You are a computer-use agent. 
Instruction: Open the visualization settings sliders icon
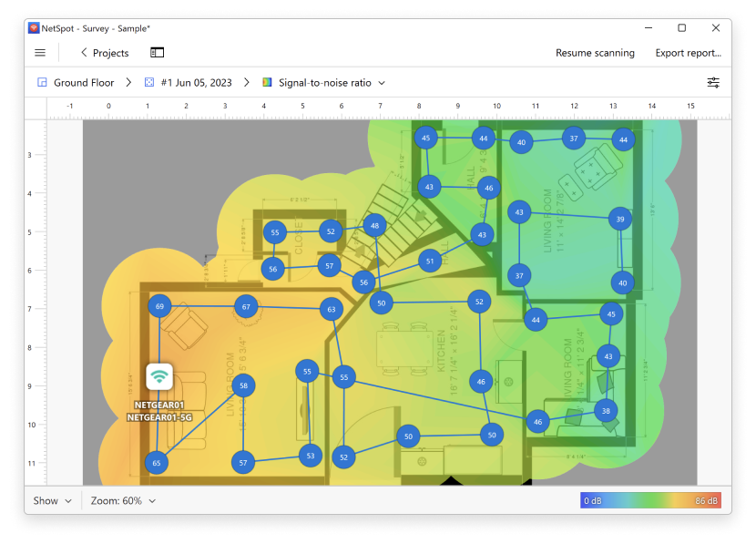click(713, 82)
